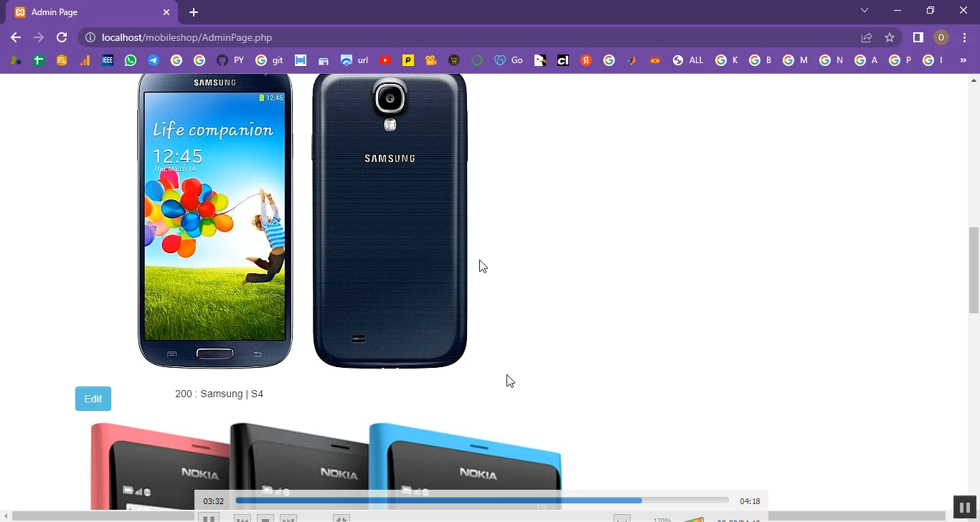Viewport: 980px width, 522px height.
Task: Open the Google B bookmark
Action: tap(760, 60)
